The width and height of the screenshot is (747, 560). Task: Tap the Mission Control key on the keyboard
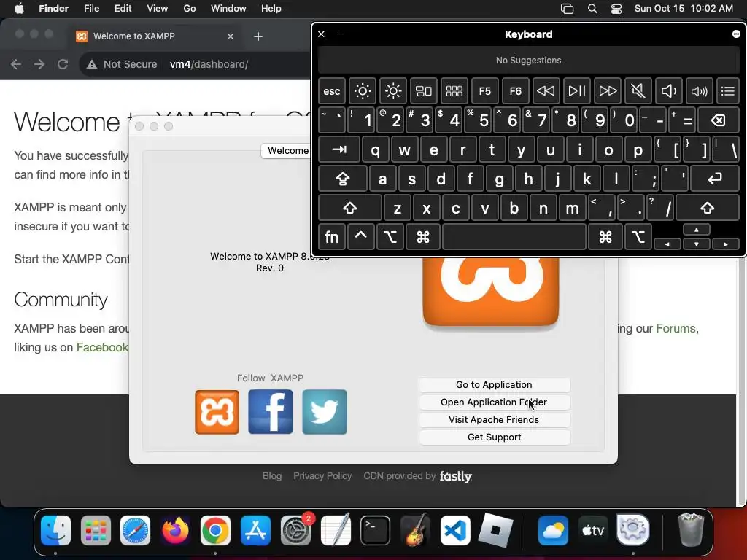point(424,91)
